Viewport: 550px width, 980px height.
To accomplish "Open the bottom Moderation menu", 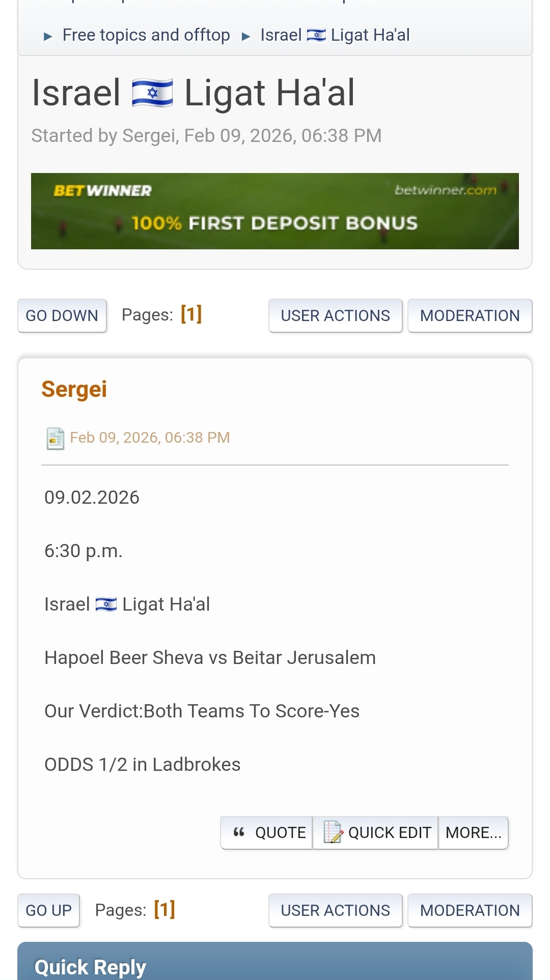I will coord(470,910).
